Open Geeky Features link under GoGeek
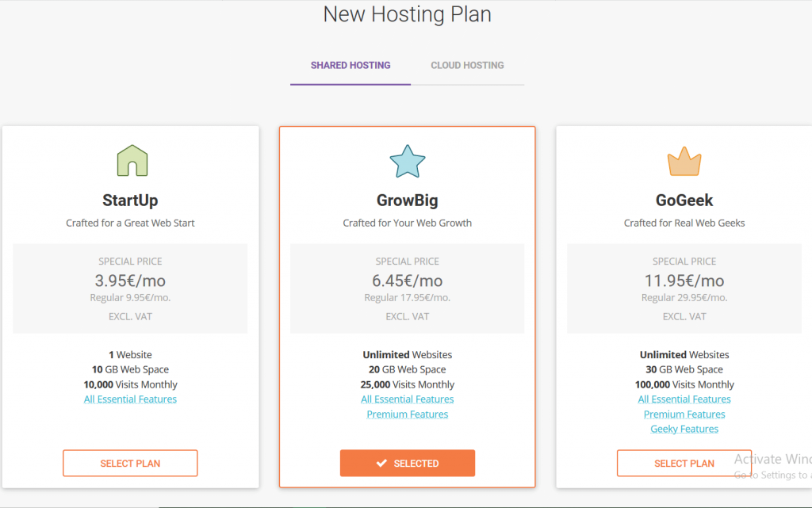This screenshot has width=812, height=508. [x=684, y=429]
